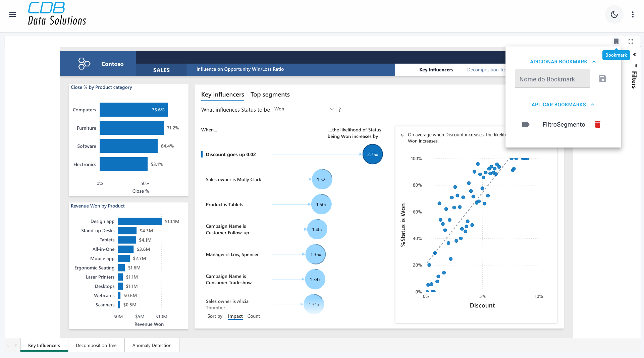Click back arrow in scatter chart panel

402,135
